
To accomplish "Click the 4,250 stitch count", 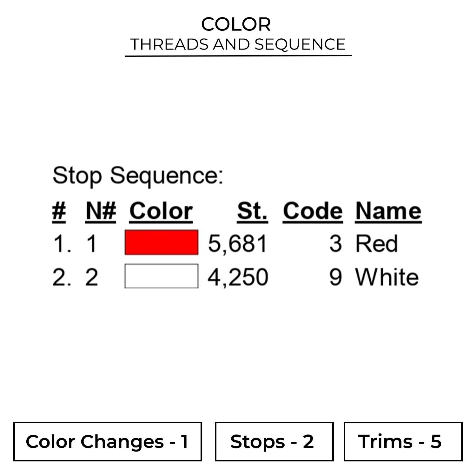I will 238,277.
